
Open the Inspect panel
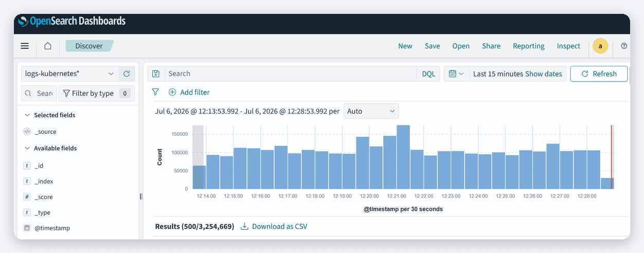point(568,46)
